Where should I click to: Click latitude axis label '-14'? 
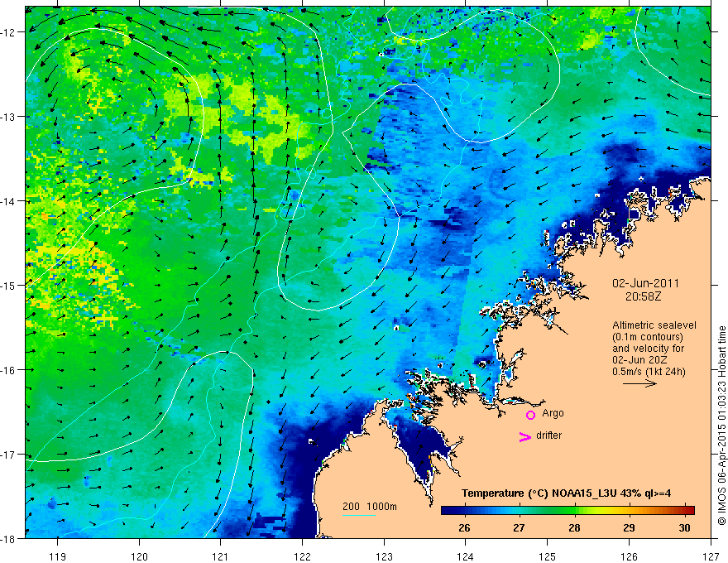(x=8, y=201)
